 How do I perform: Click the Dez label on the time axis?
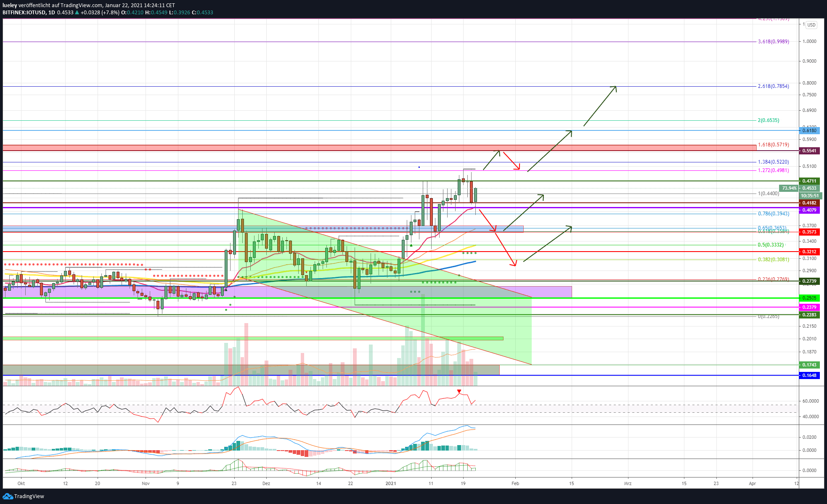click(266, 483)
